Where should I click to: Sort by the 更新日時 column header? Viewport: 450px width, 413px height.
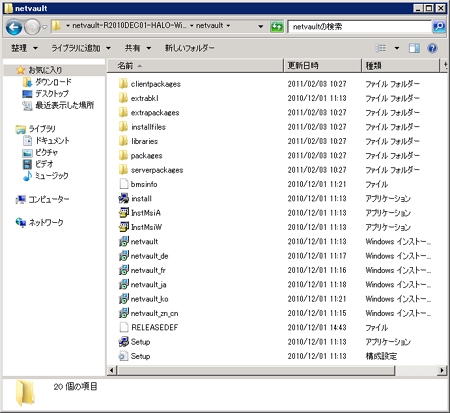pos(323,66)
